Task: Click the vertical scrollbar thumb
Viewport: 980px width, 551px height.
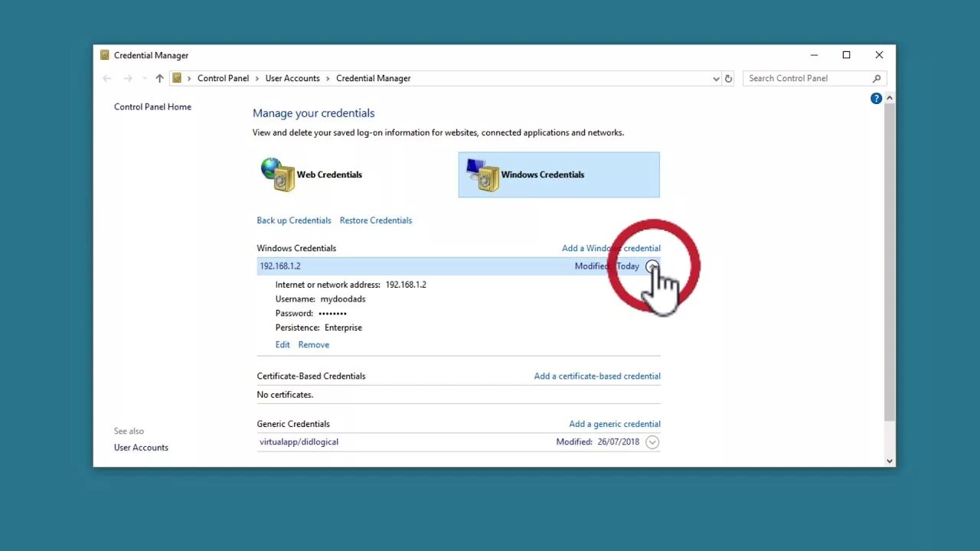Action: point(889,262)
